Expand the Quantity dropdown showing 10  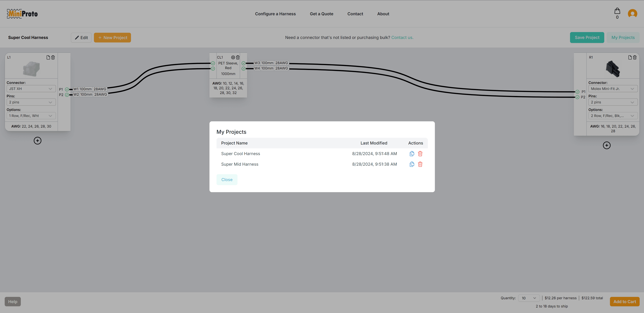pyautogui.click(x=528, y=298)
